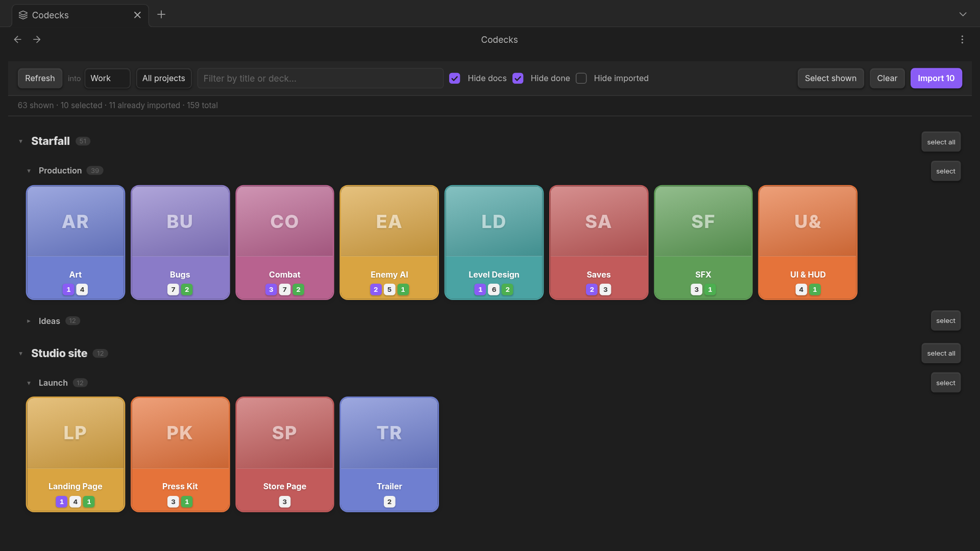Click select all for Studio site

tap(941, 353)
